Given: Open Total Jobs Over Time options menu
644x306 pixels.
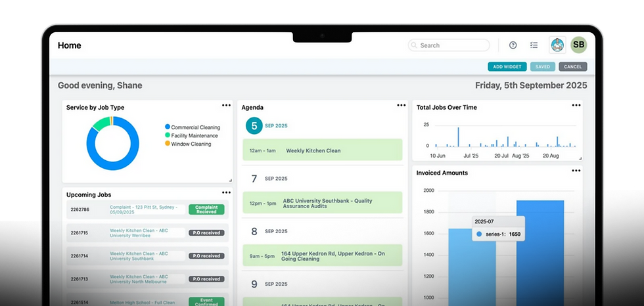Looking at the screenshot, I should point(576,106).
